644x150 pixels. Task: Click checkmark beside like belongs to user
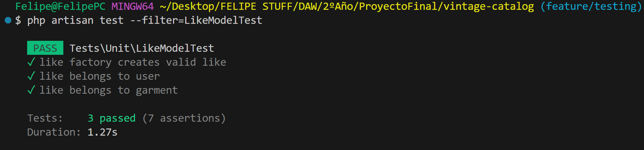(x=31, y=76)
